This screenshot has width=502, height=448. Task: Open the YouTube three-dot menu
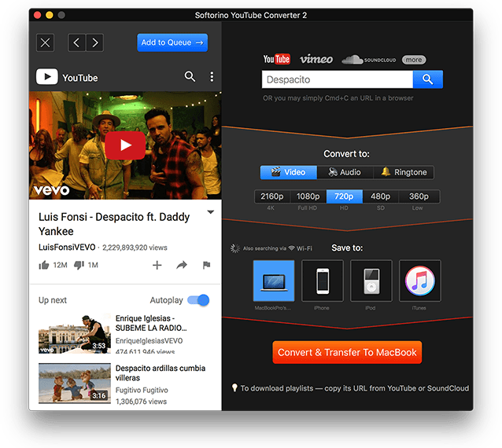pyautogui.click(x=212, y=76)
